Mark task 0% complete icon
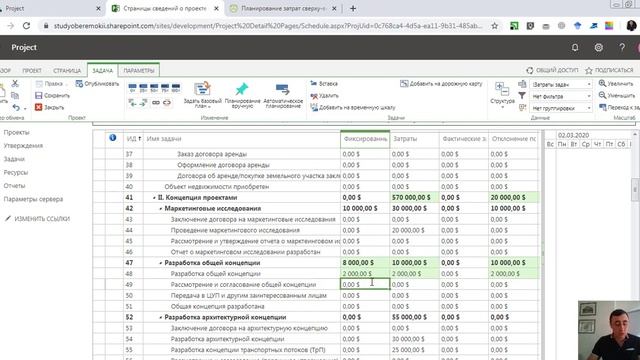640x360 pixels. [132, 88]
